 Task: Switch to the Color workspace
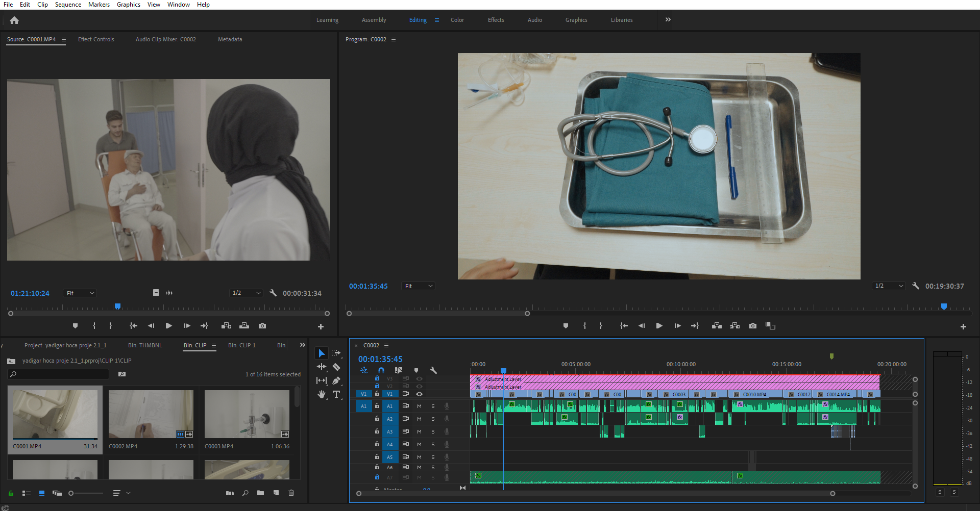coord(457,20)
